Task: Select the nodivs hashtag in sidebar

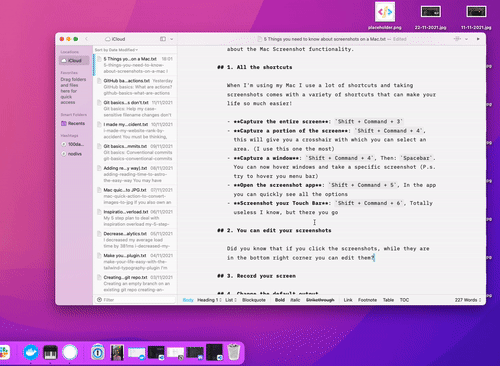Action: [x=72, y=154]
